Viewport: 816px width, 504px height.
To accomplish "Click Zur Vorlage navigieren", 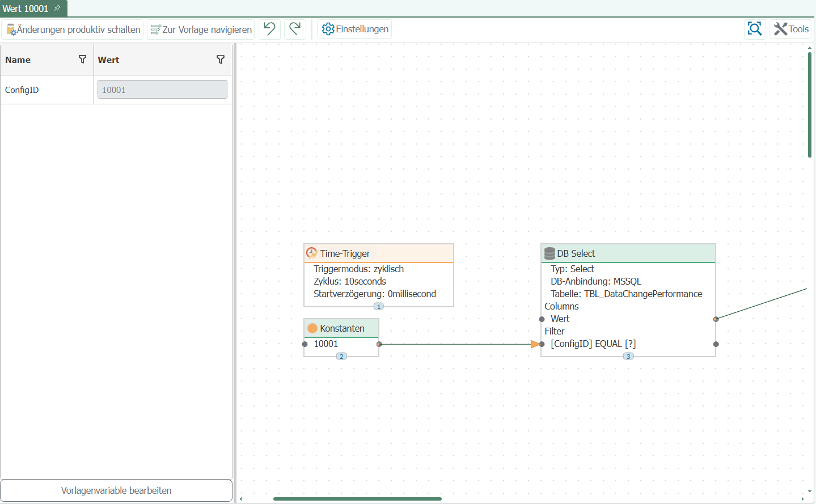I will (x=201, y=29).
